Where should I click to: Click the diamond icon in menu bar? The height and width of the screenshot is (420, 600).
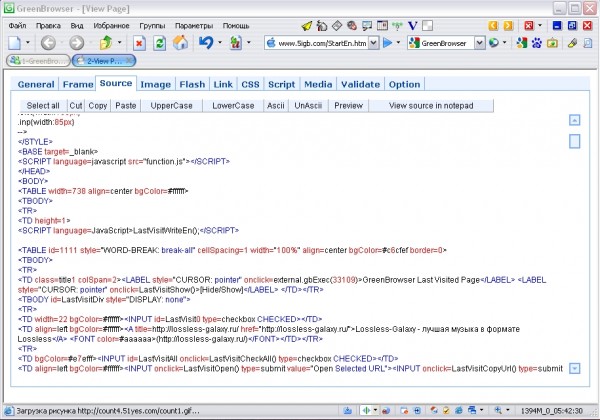337,26
